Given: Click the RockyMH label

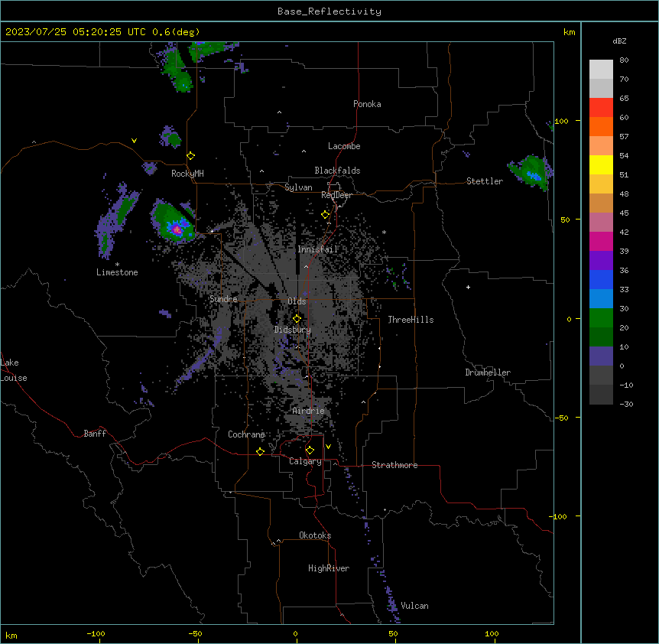Looking at the screenshot, I should coord(187,174).
